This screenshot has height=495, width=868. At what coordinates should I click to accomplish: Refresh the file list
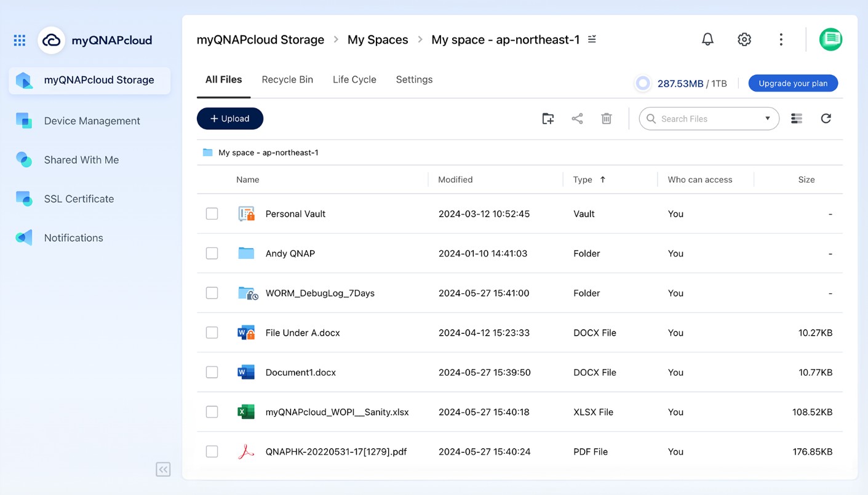click(826, 118)
